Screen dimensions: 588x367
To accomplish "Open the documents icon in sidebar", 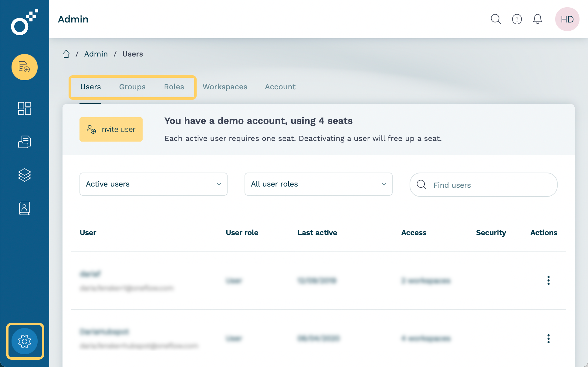I will [25, 142].
